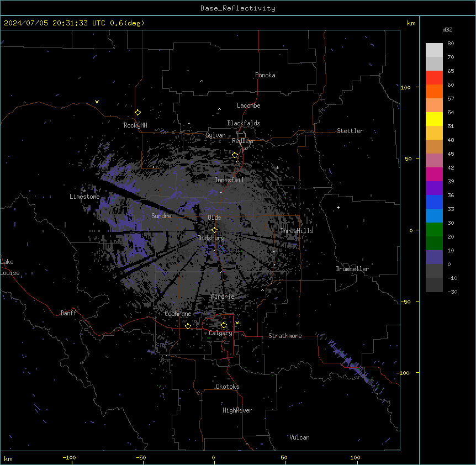The height and width of the screenshot is (465, 476).
Task: Click the yellow diamond marker above RockyMH
Action: click(137, 113)
